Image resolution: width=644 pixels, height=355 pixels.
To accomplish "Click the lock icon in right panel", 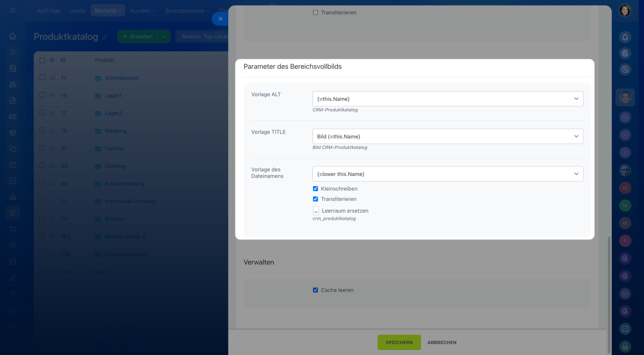I will coord(625,346).
